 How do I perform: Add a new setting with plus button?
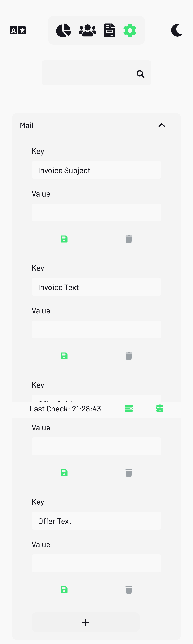86,623
